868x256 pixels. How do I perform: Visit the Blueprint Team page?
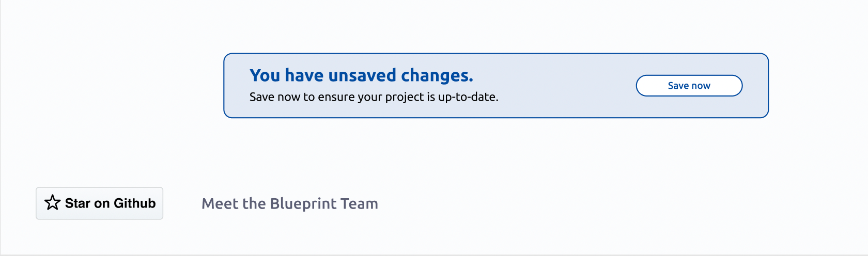(x=289, y=204)
